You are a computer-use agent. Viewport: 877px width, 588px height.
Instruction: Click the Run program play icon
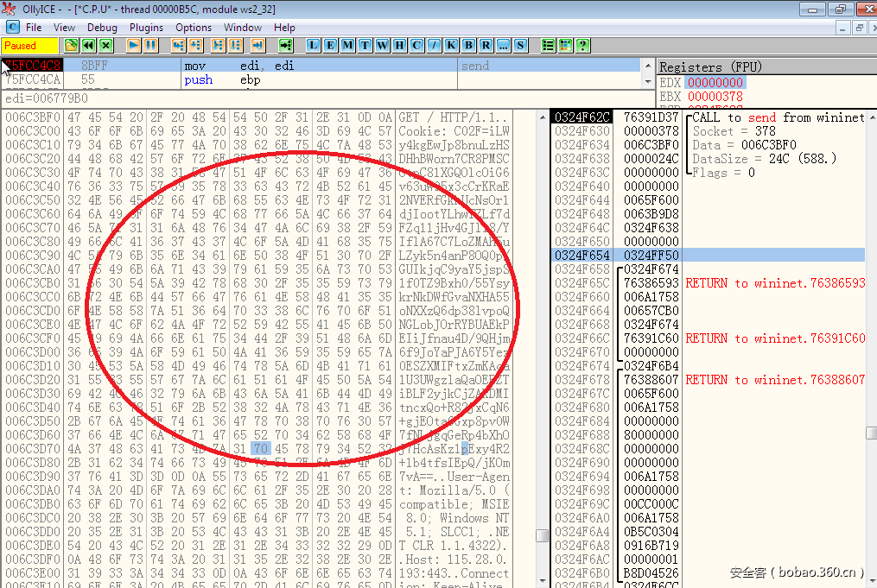coord(134,46)
